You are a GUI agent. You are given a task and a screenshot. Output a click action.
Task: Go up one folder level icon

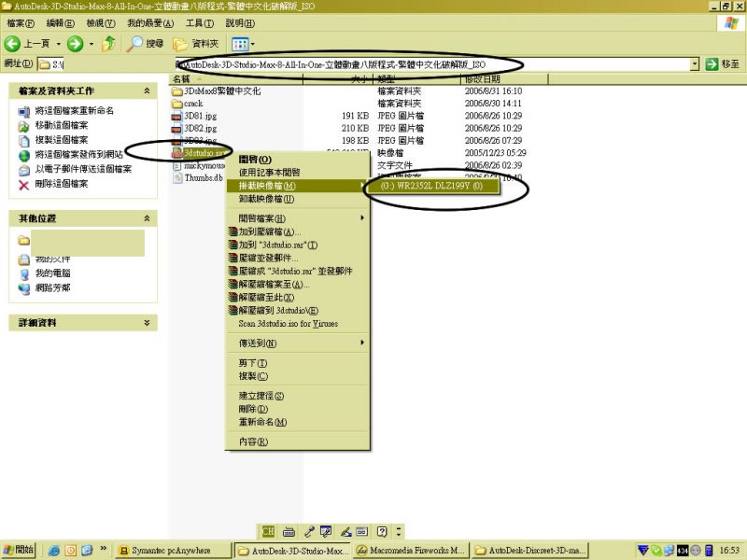pyautogui.click(x=108, y=44)
